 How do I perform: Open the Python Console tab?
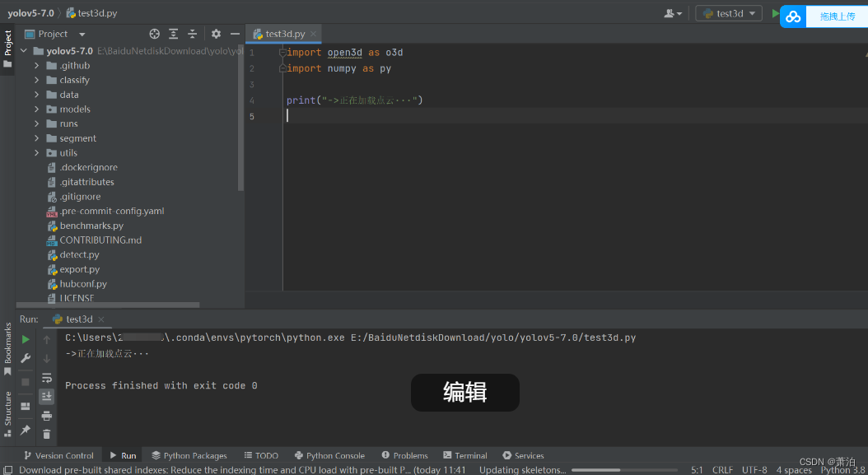329,455
